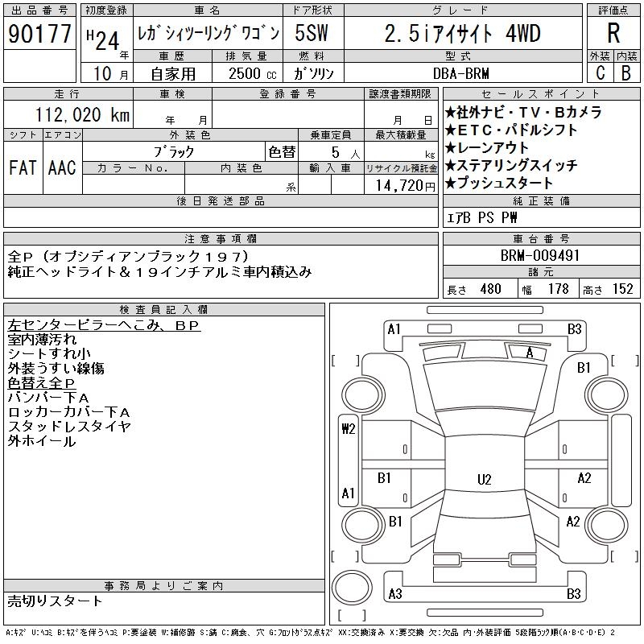Select underlined note 色替え全P

tap(42, 383)
